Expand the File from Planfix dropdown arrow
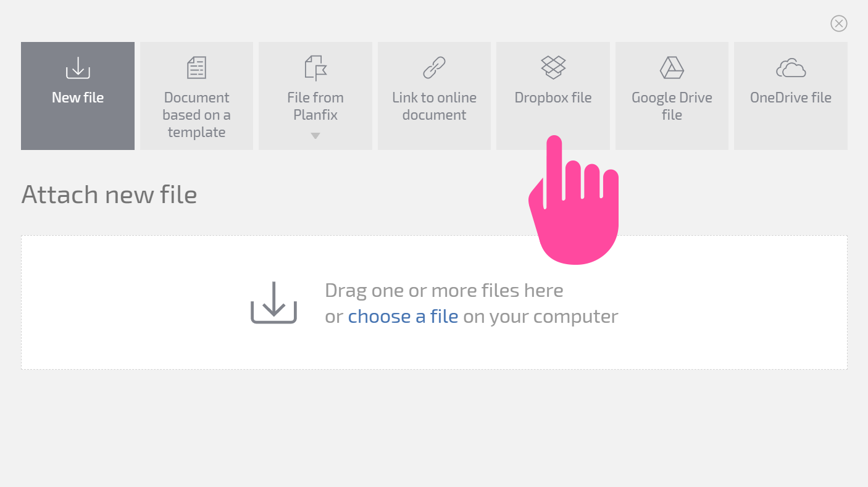 (x=315, y=136)
